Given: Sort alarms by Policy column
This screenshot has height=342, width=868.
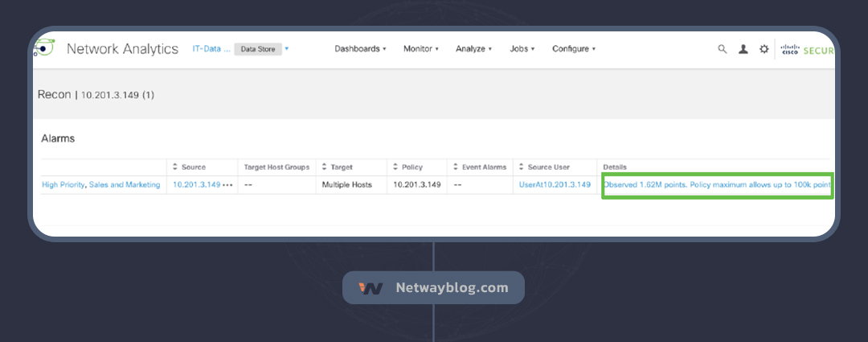Looking at the screenshot, I should (x=395, y=167).
